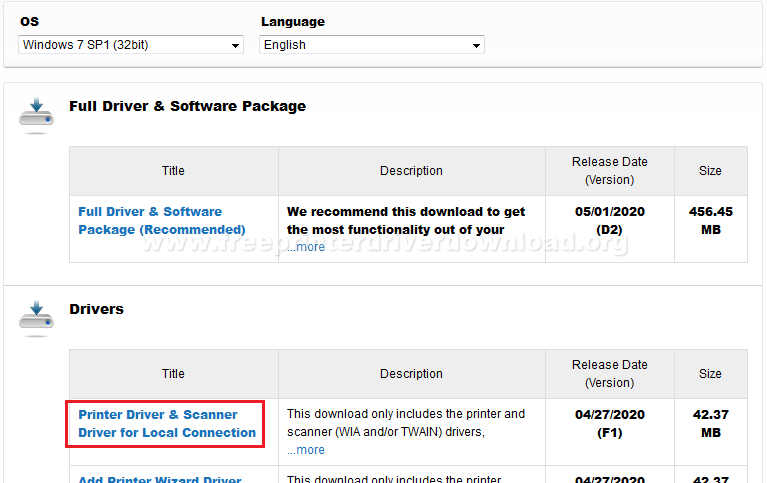Open Printer Driver & Scanner Driver for Local Connection
Image resolution: width=767 pixels, height=483 pixels.
[167, 424]
